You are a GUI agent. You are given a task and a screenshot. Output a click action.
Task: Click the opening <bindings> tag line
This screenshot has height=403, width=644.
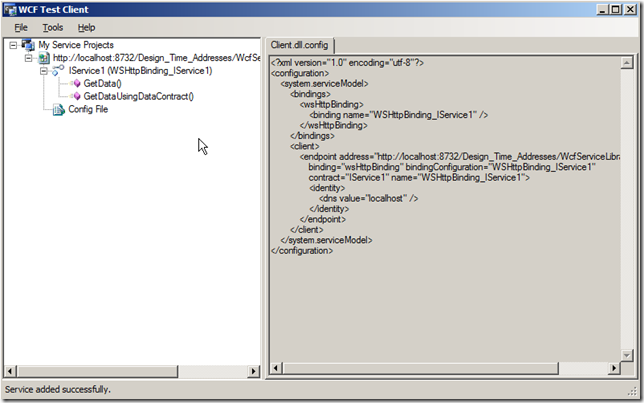[x=310, y=94]
